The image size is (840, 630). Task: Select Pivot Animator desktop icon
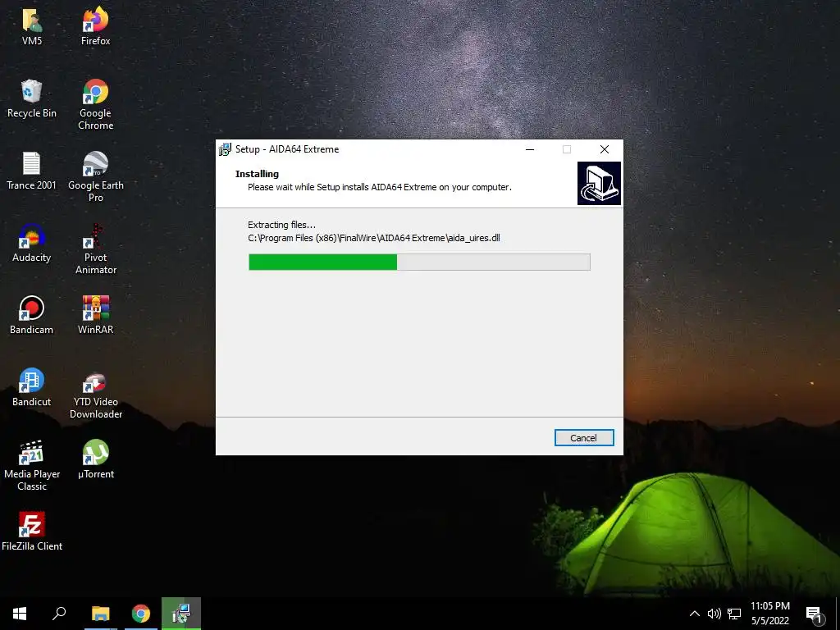pyautogui.click(x=95, y=249)
